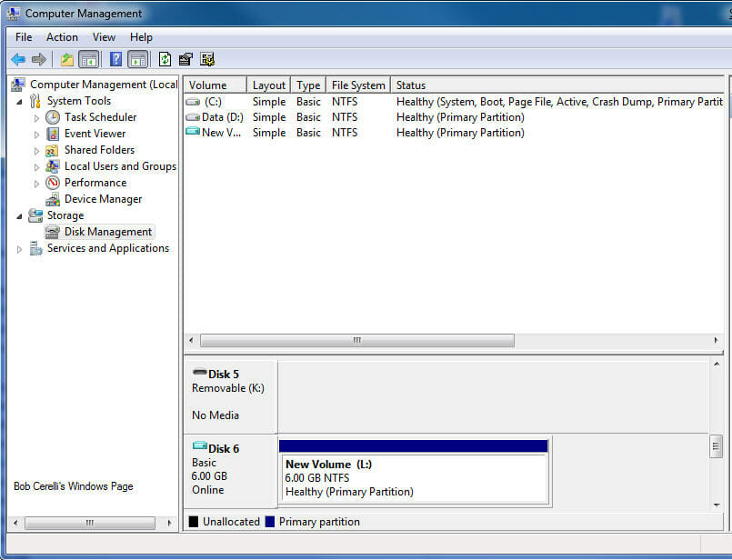Click the Status column header
This screenshot has width=732, height=560.
pos(411,85)
